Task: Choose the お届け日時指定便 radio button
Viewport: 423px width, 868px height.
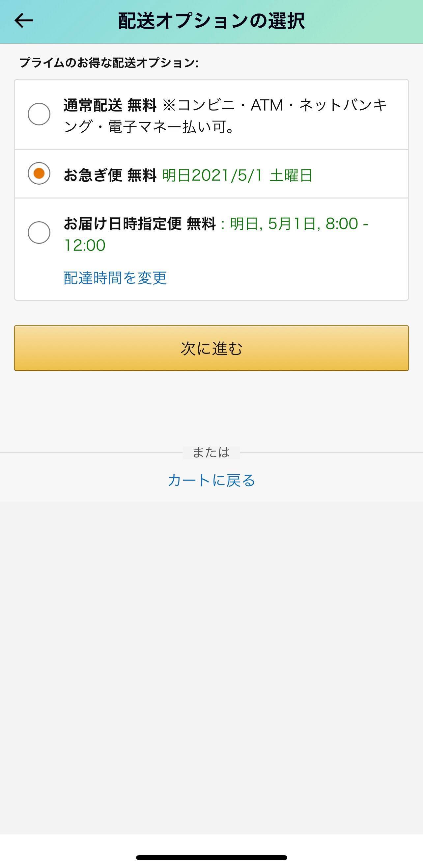Action: point(39,232)
